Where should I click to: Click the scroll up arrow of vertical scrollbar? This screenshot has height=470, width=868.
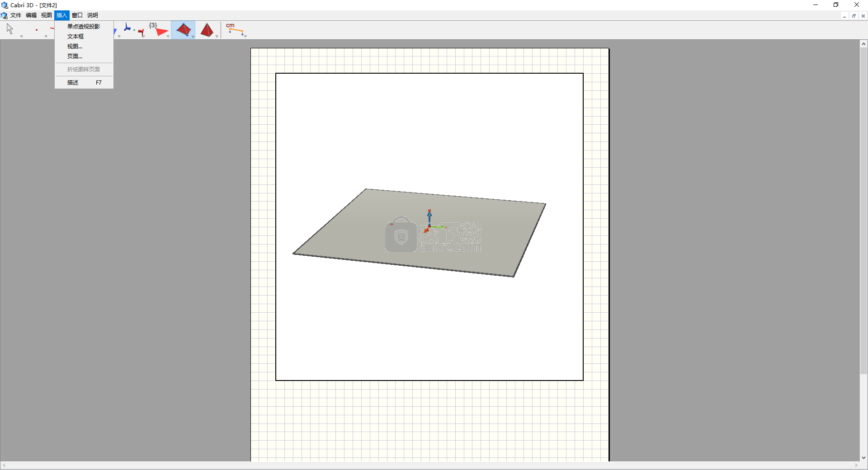pos(863,44)
